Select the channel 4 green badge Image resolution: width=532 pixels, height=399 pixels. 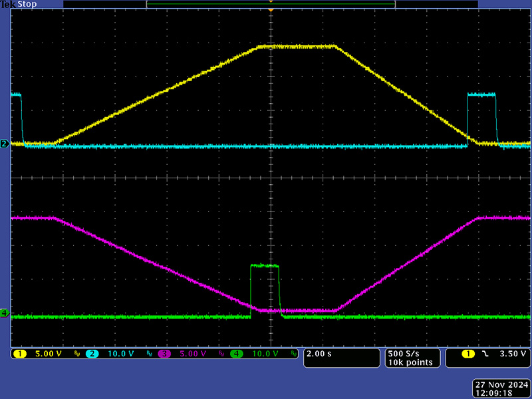237,354
